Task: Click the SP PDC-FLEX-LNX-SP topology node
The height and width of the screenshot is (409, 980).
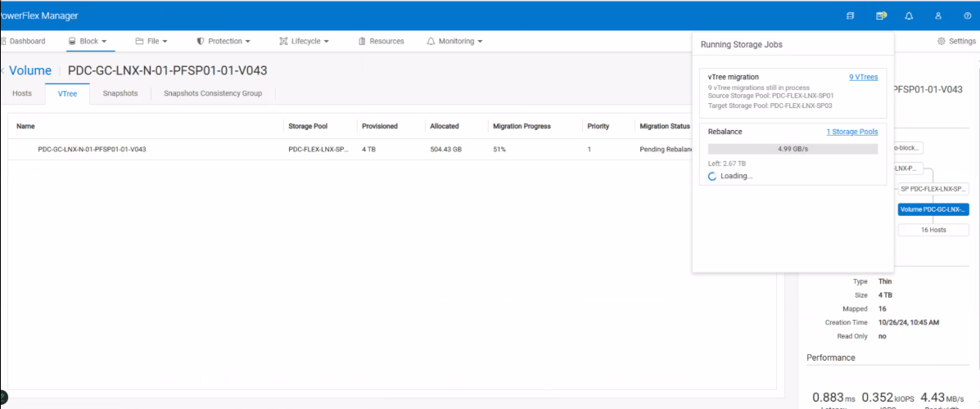Action: click(933, 189)
